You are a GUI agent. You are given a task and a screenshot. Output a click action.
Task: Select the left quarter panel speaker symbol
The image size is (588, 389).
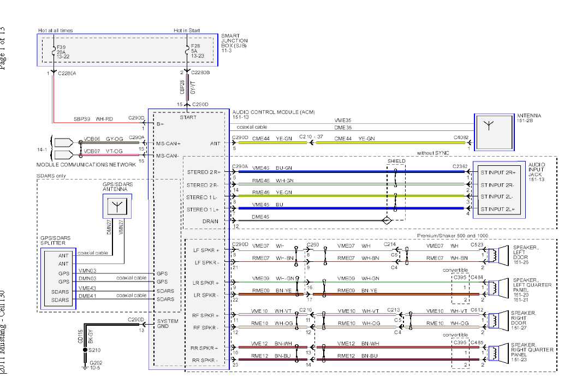click(x=498, y=288)
